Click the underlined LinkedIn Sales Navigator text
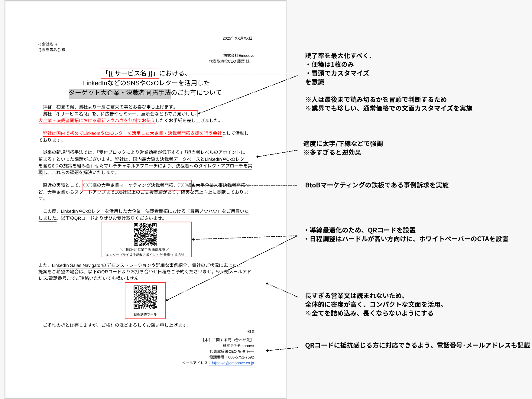Viewport: 532px width, 399px height. [x=77, y=265]
